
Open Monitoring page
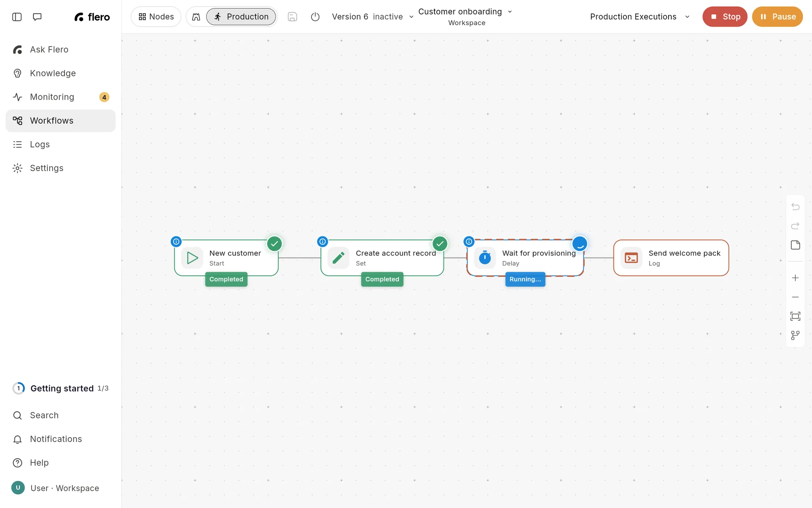(x=60, y=97)
